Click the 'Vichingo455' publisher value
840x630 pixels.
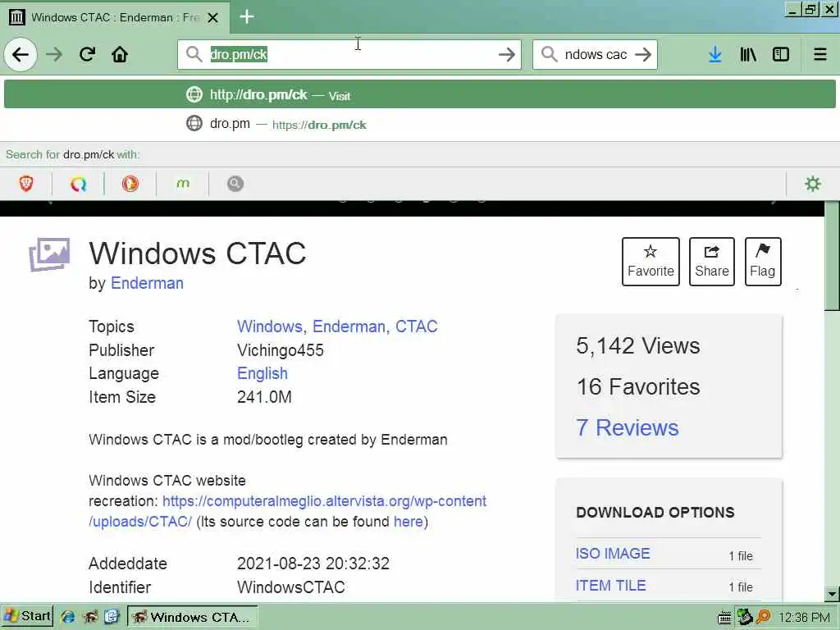coord(281,349)
